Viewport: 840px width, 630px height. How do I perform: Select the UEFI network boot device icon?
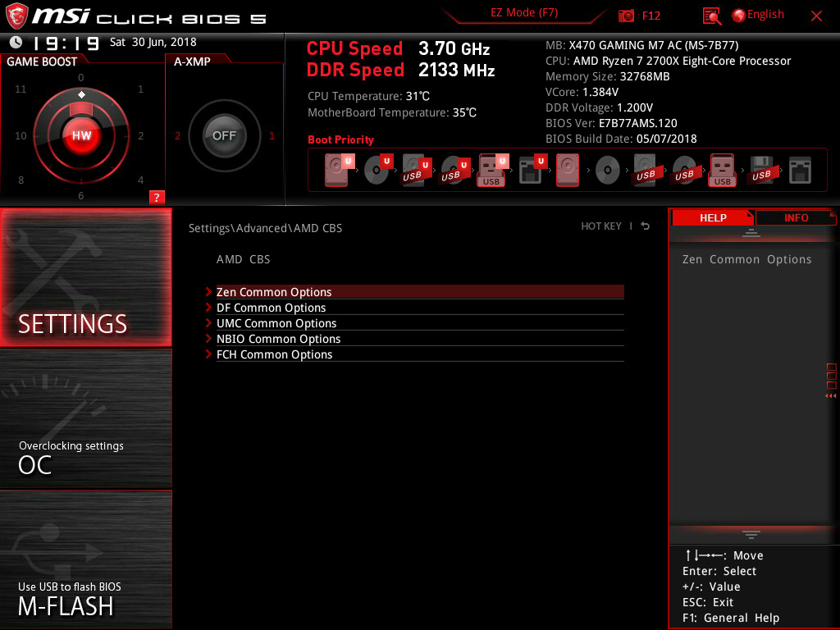[x=532, y=170]
